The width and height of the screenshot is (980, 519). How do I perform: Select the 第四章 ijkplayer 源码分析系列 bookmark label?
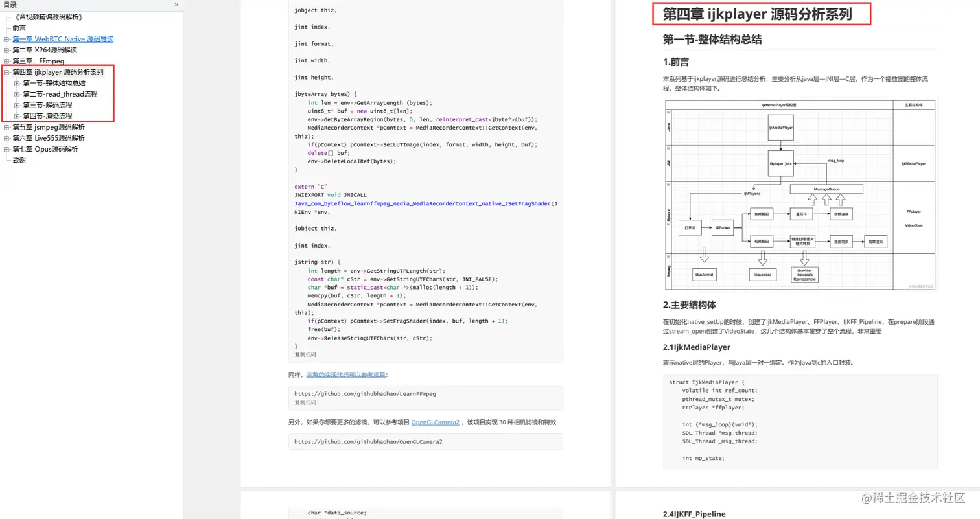point(58,73)
